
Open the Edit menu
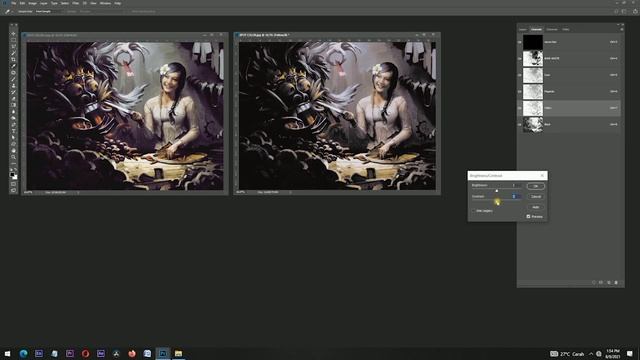(22, 3)
